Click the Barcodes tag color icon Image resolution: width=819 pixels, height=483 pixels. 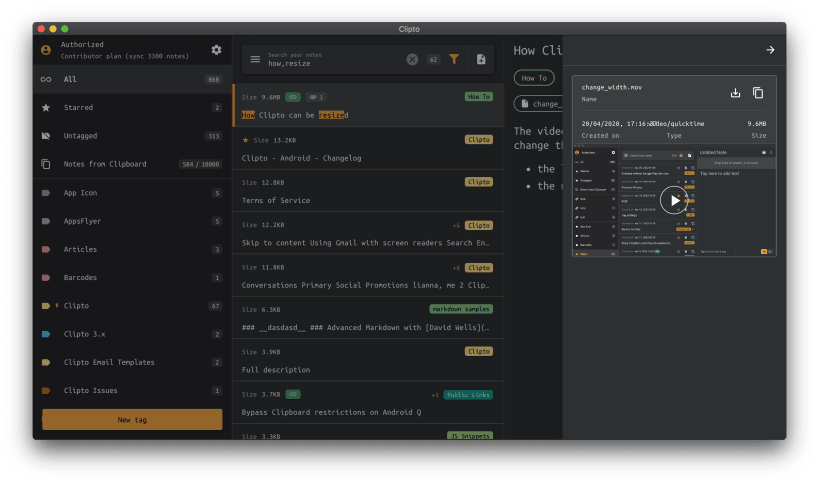[x=46, y=278]
